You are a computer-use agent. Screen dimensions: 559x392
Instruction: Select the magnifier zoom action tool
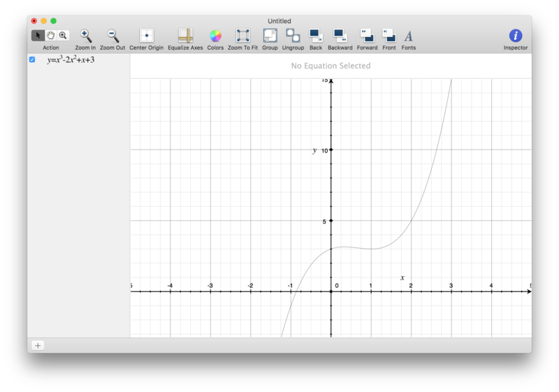[x=63, y=35]
